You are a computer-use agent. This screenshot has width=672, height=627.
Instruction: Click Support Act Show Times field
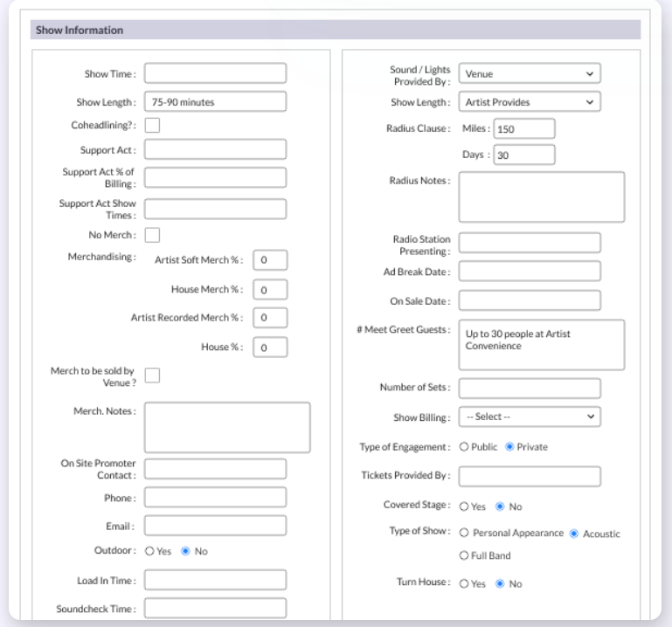(215, 209)
